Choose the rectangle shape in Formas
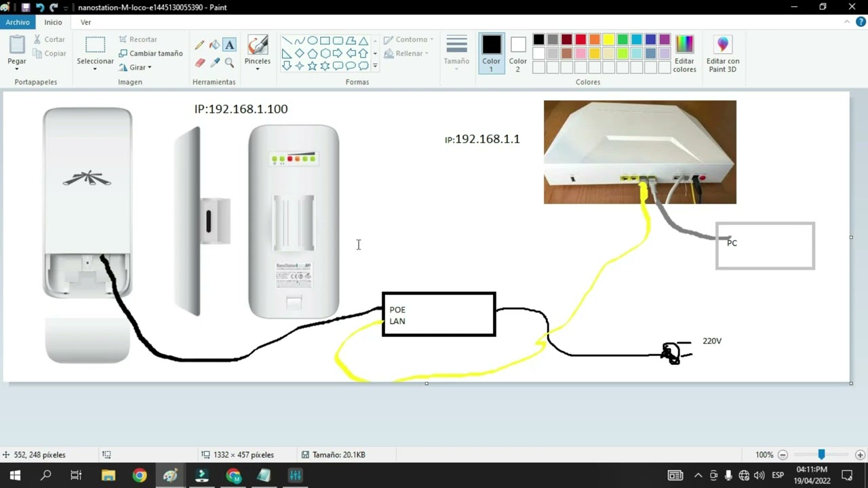This screenshot has width=868, height=488. click(325, 41)
